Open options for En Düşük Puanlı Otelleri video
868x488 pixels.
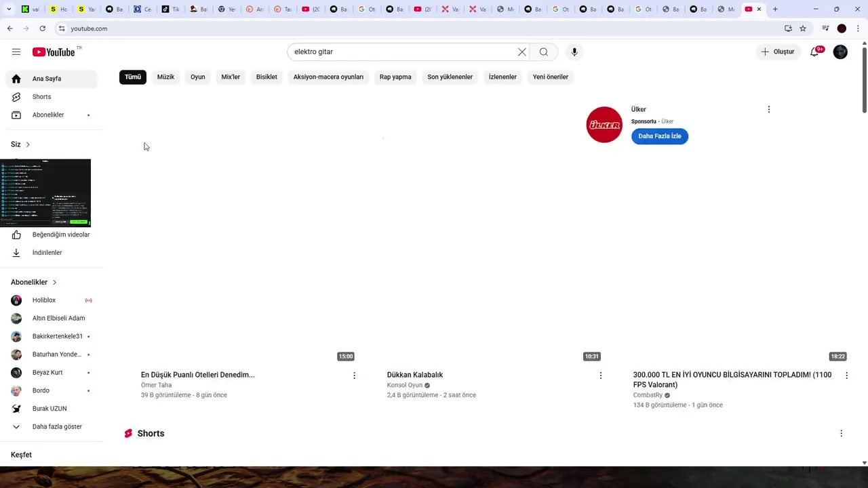pos(354,375)
